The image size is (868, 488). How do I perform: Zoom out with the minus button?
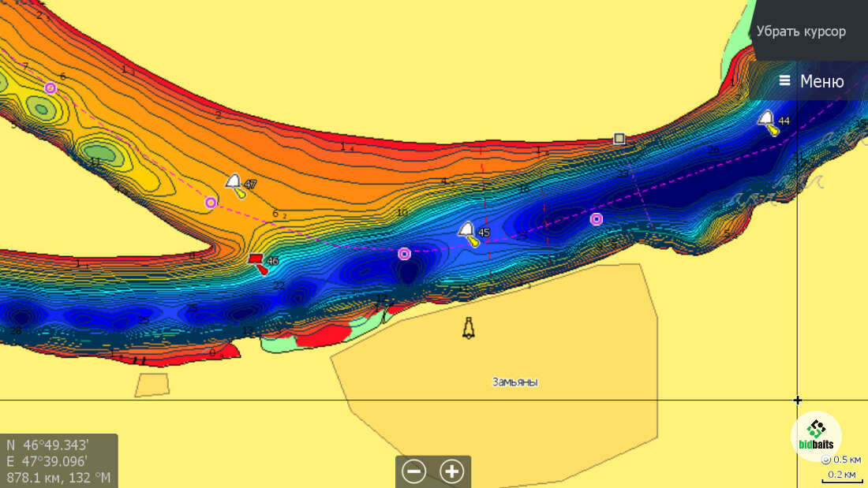pyautogui.click(x=413, y=471)
